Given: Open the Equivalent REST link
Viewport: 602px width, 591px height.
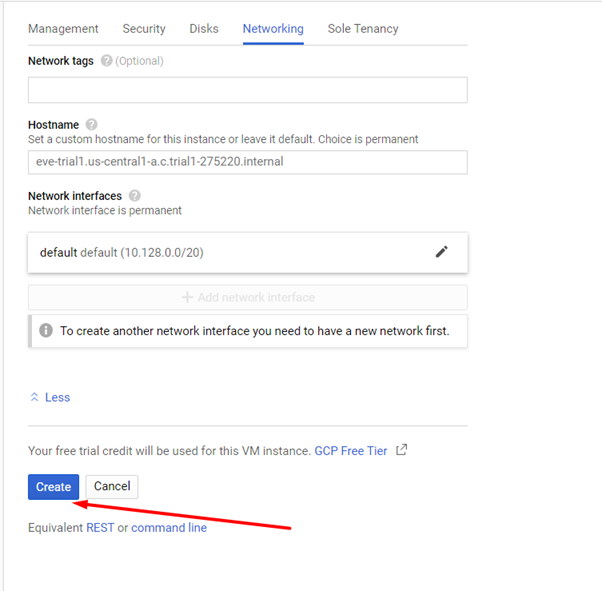Looking at the screenshot, I should click(x=100, y=528).
